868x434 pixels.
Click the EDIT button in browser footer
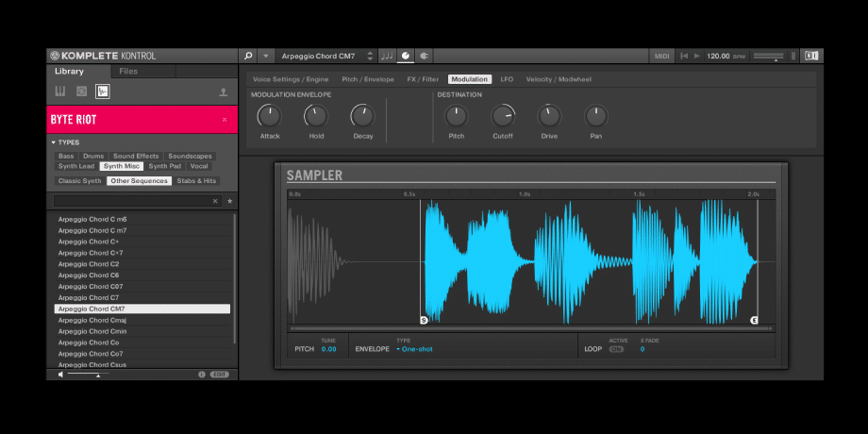coord(219,375)
